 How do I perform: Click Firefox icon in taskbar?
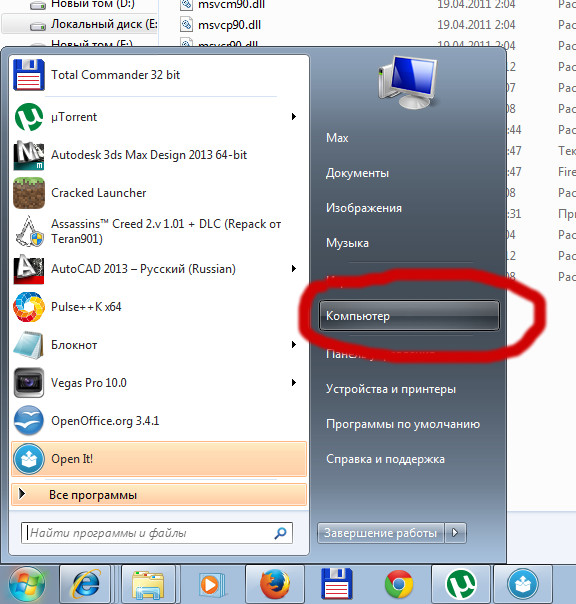click(275, 585)
